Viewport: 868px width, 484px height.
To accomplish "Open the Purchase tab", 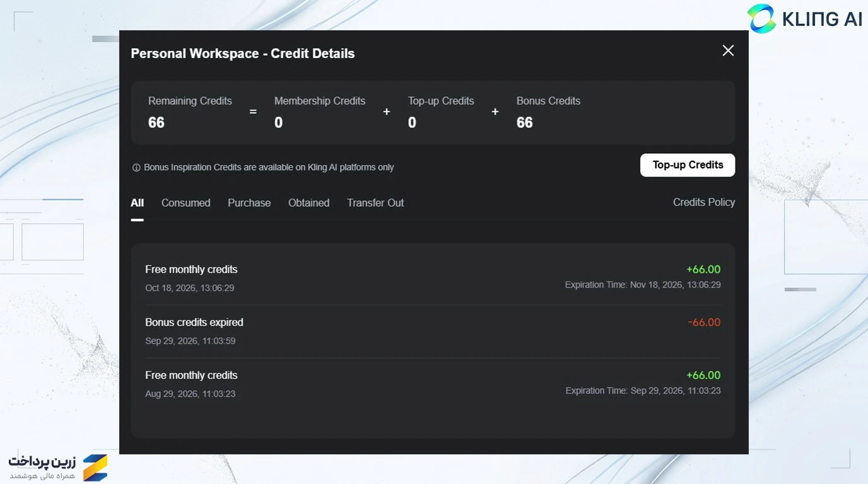I will coord(249,203).
